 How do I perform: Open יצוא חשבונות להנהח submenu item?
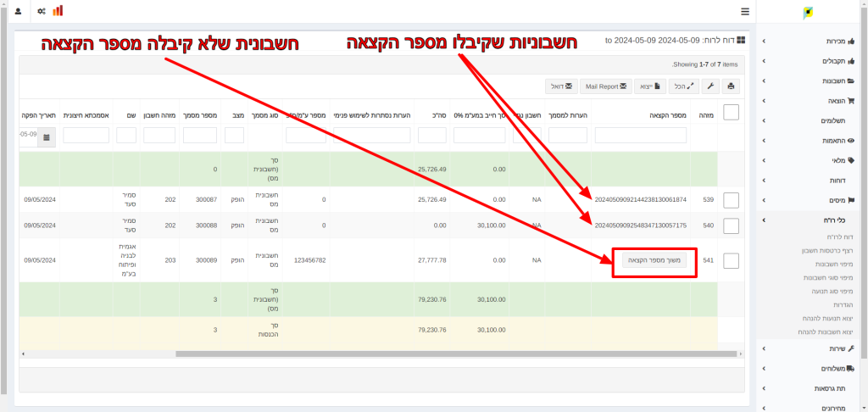point(827,332)
